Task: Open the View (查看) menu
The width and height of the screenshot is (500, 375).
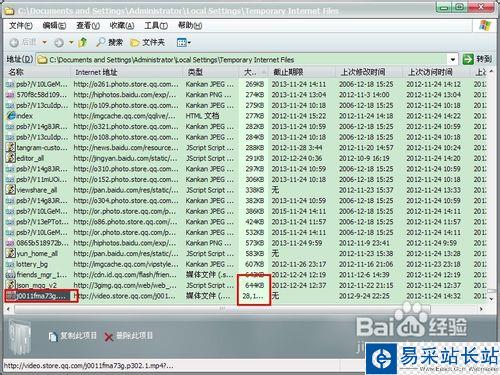Action: pyautogui.click(x=88, y=25)
